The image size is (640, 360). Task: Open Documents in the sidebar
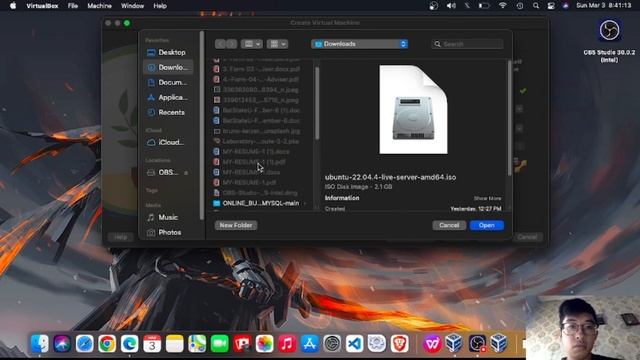point(168,82)
